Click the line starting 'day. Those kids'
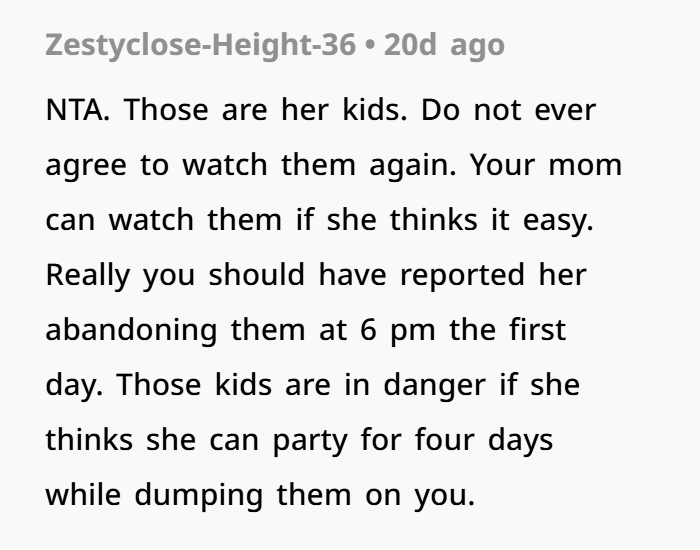Viewport: 700px width, 550px height. (312, 385)
